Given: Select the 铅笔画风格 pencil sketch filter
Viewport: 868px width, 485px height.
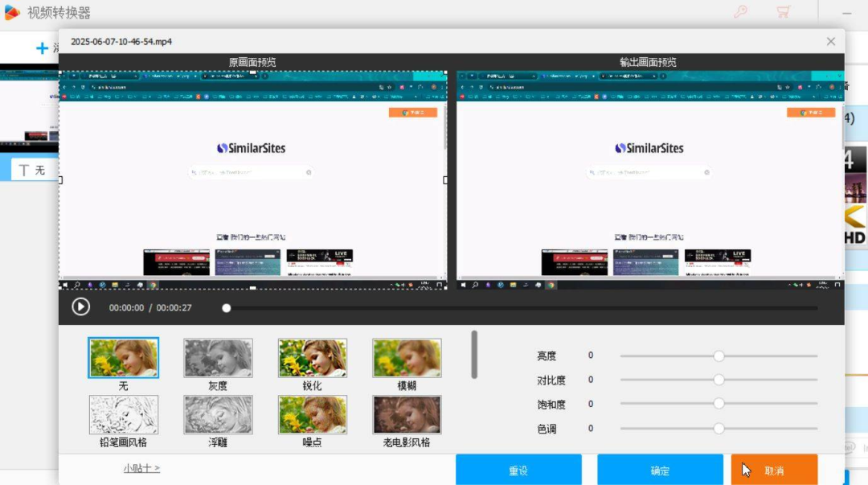Looking at the screenshot, I should point(123,414).
